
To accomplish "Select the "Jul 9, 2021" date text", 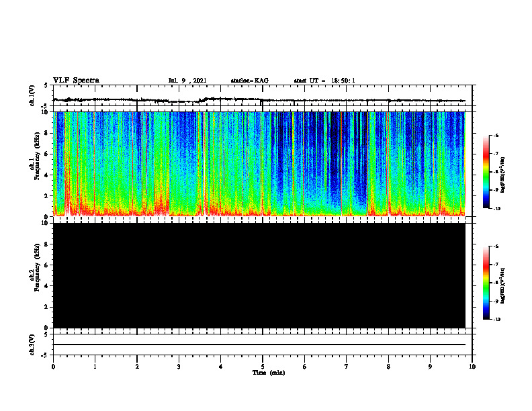I will tap(187, 81).
